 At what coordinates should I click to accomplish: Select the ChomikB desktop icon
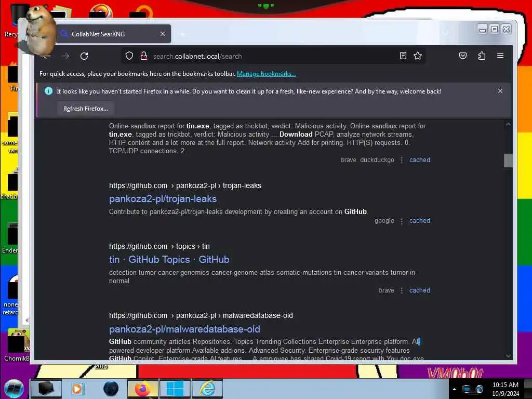(17, 345)
